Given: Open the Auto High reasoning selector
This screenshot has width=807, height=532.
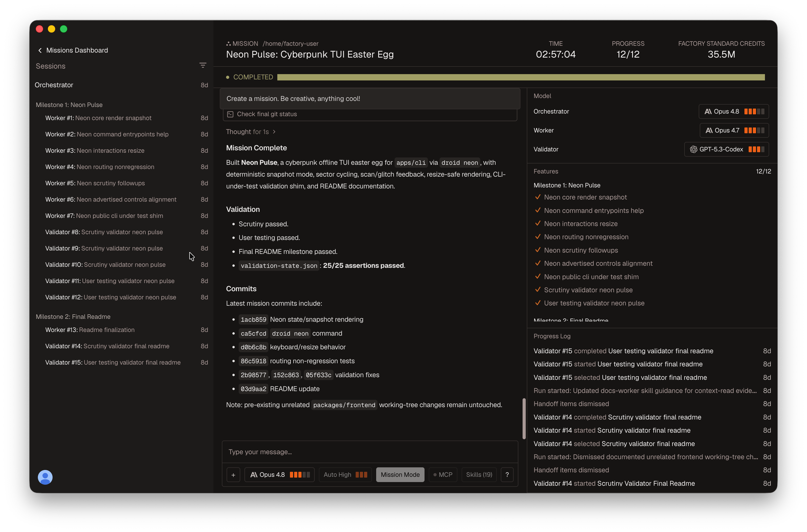Looking at the screenshot, I should coord(345,475).
